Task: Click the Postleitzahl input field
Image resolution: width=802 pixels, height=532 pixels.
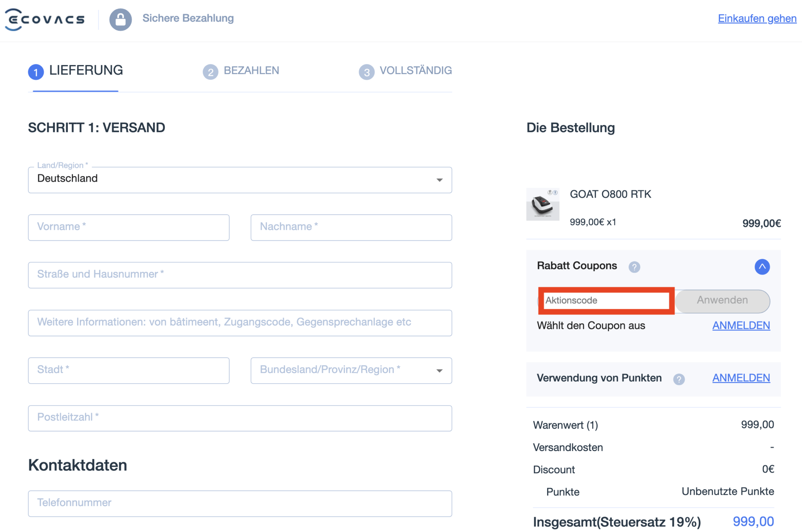Action: click(x=240, y=418)
